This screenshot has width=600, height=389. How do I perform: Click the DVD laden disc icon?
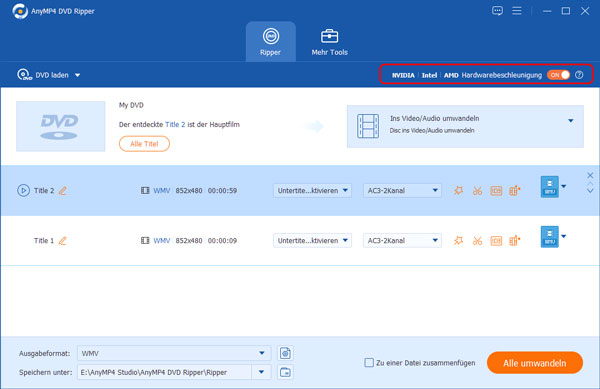[24, 75]
